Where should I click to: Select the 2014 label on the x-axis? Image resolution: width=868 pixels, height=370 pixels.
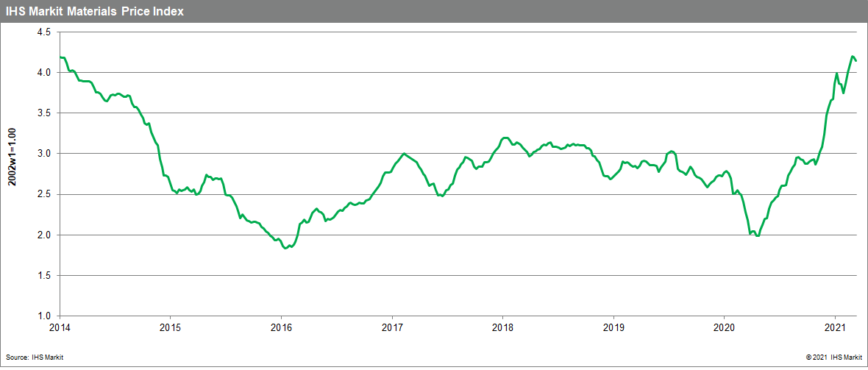59,327
